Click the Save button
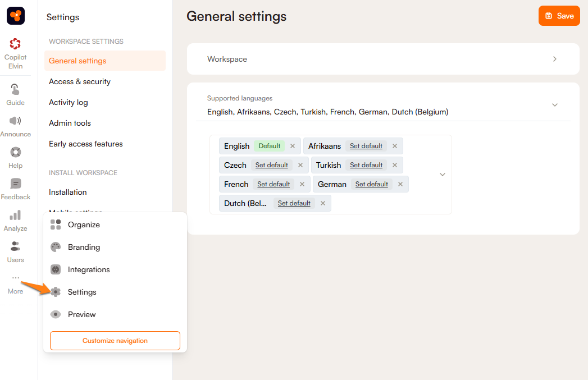 pyautogui.click(x=559, y=16)
